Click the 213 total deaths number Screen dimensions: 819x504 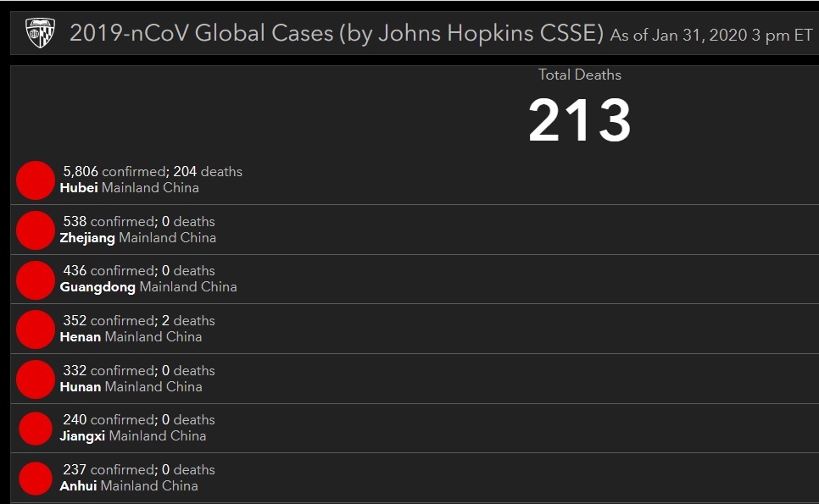pyautogui.click(x=580, y=120)
